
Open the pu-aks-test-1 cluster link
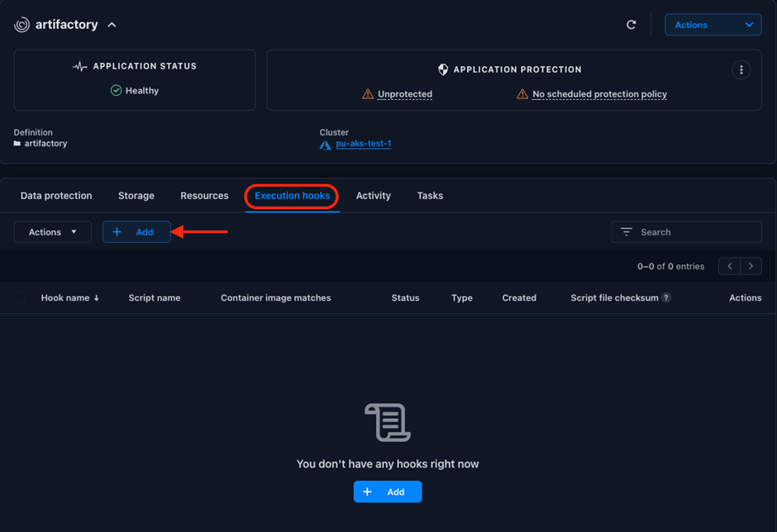coord(364,143)
